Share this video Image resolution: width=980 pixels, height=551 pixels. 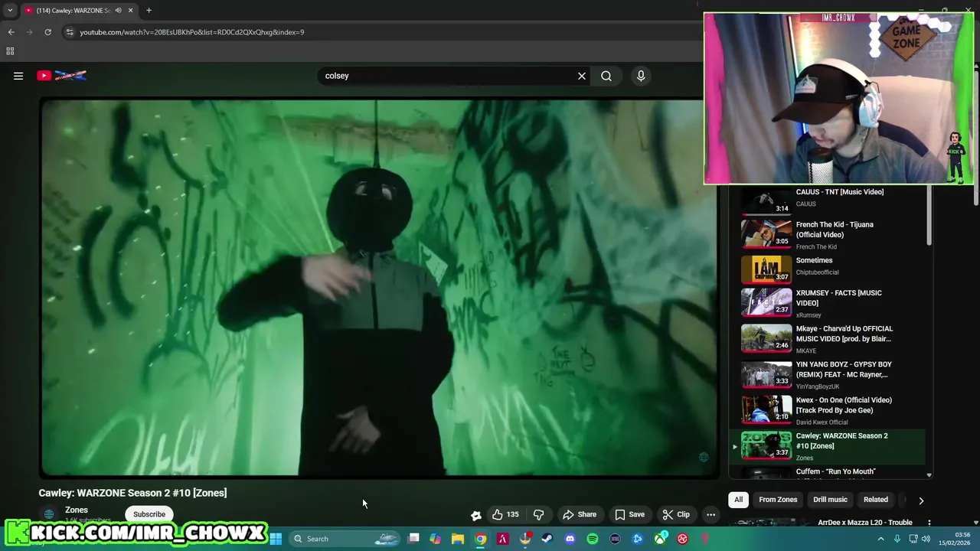580,514
